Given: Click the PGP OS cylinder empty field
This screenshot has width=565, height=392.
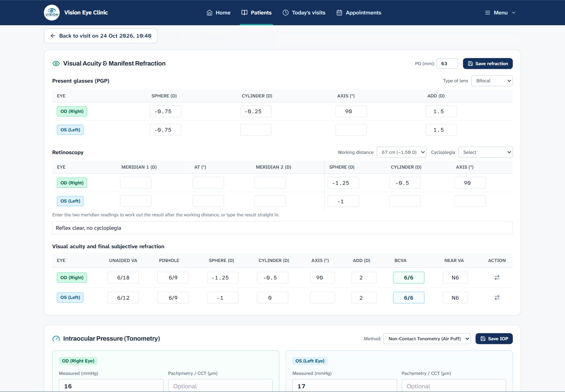Looking at the screenshot, I should coord(256,130).
